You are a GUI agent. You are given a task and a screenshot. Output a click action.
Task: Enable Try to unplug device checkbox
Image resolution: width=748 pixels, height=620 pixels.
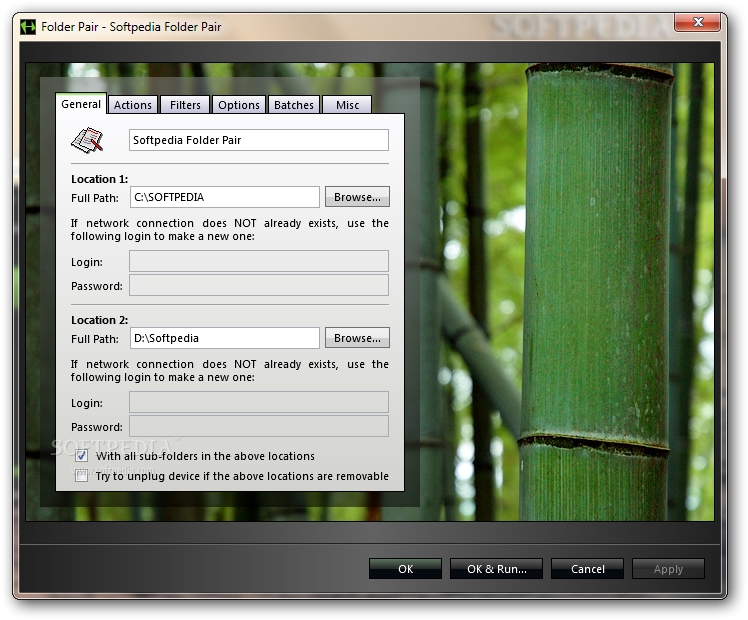82,476
